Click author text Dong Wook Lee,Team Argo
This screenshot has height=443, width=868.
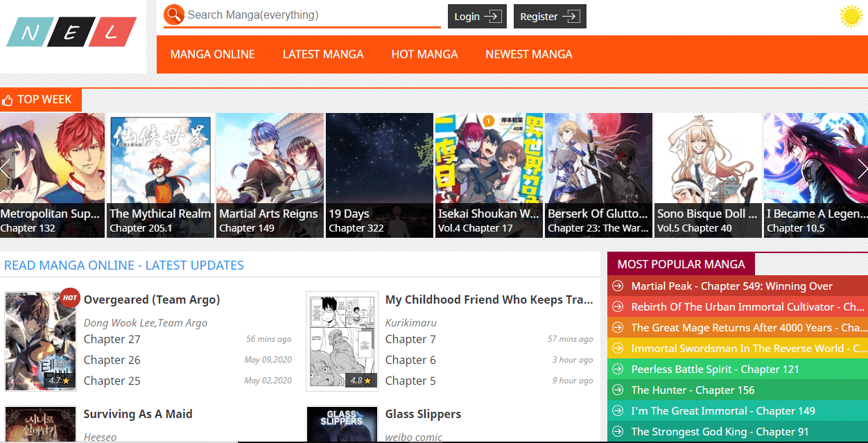click(x=146, y=323)
